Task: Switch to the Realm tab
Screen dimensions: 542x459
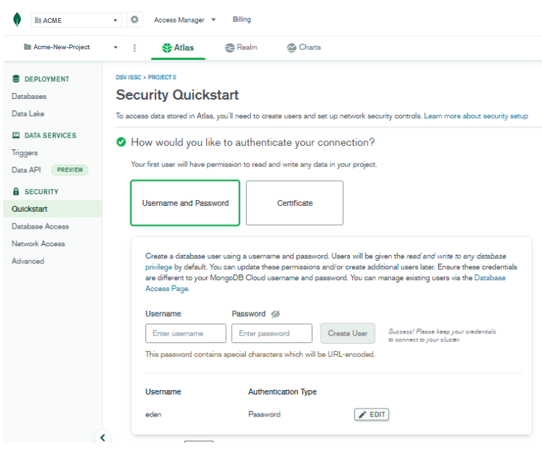Action: [x=241, y=47]
